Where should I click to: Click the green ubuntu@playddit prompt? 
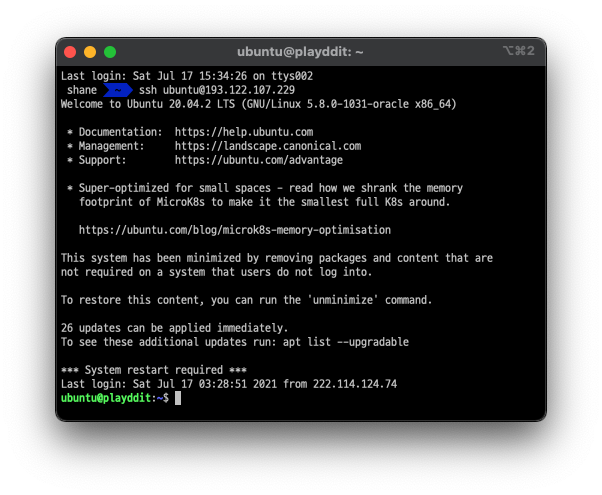(106, 398)
